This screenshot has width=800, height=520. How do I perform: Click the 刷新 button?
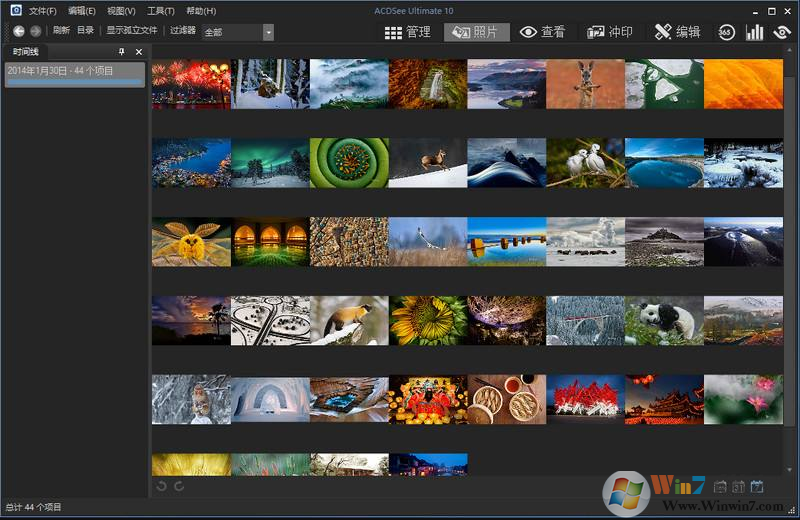[61, 31]
